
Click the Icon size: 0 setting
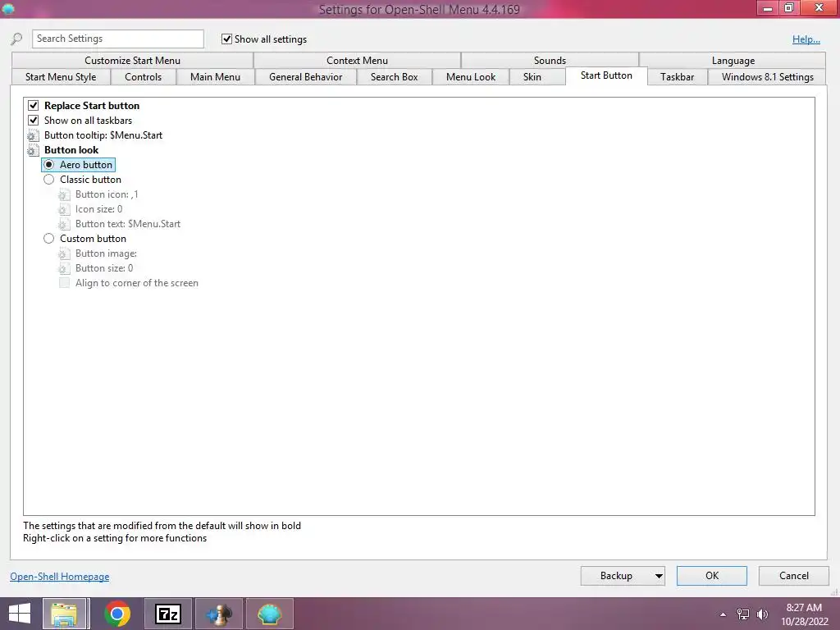pos(98,209)
